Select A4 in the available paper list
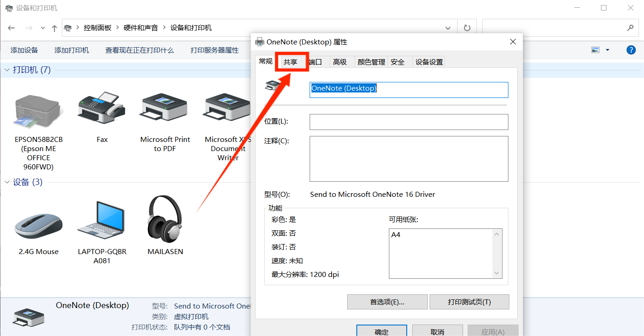This screenshot has height=336, width=644. (x=396, y=235)
